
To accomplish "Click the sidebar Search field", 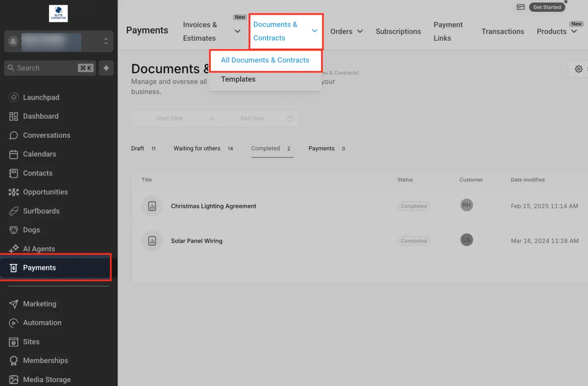I will click(x=49, y=68).
